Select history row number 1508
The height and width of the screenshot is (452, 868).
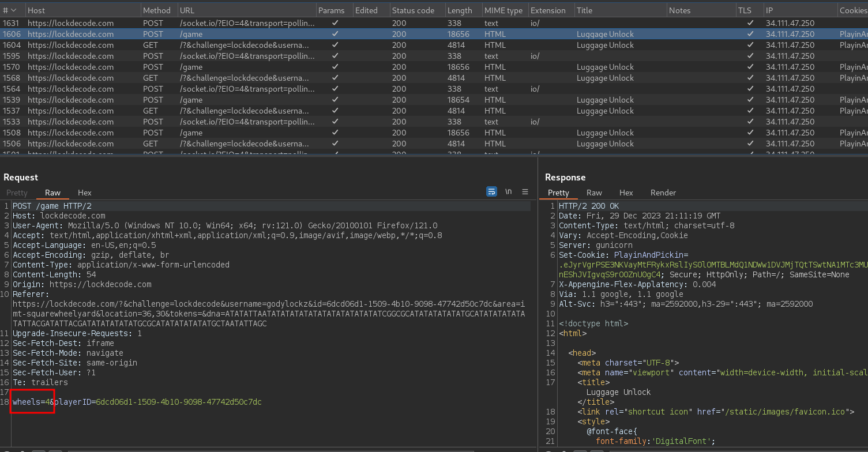tap(434, 133)
